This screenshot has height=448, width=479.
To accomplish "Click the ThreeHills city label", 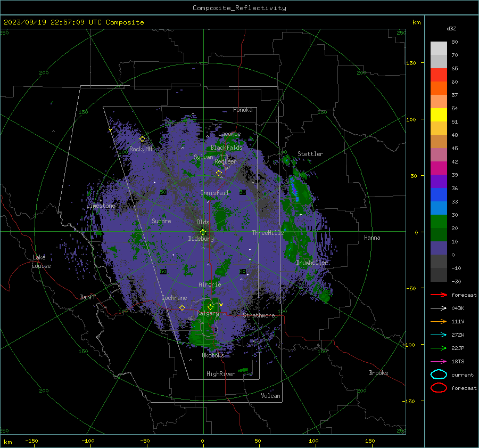I will pos(268,233).
